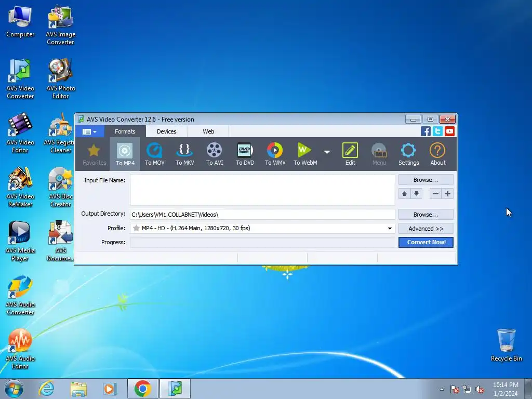Switch to the Devices tab
This screenshot has width=532, height=399.
pyautogui.click(x=166, y=131)
